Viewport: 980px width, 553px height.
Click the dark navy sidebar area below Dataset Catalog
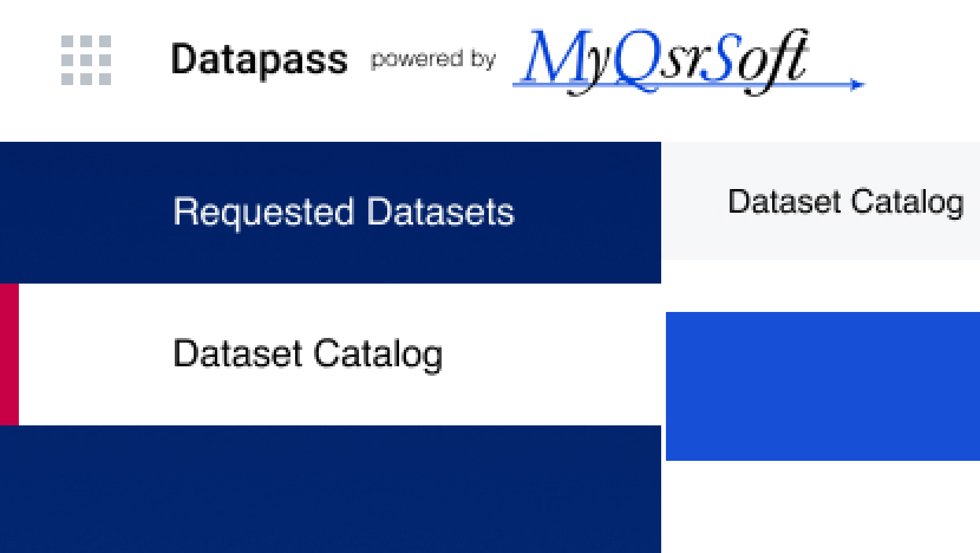331,490
